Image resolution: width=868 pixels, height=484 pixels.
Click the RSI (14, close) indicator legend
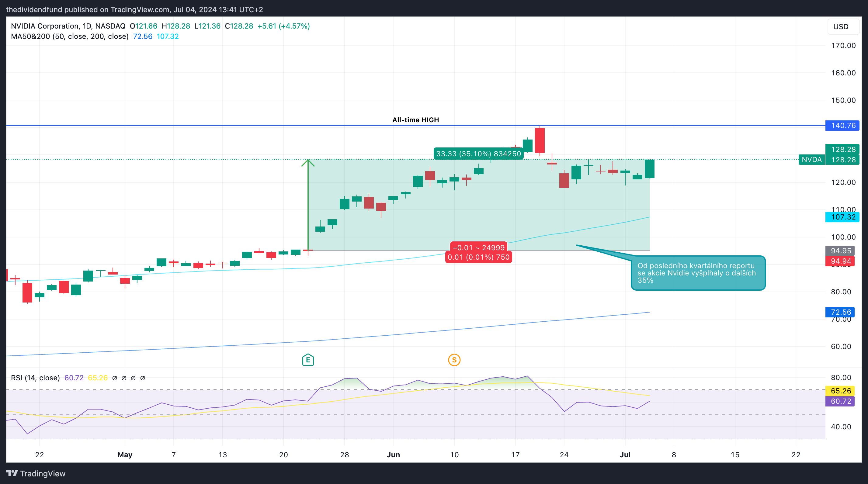pos(35,378)
